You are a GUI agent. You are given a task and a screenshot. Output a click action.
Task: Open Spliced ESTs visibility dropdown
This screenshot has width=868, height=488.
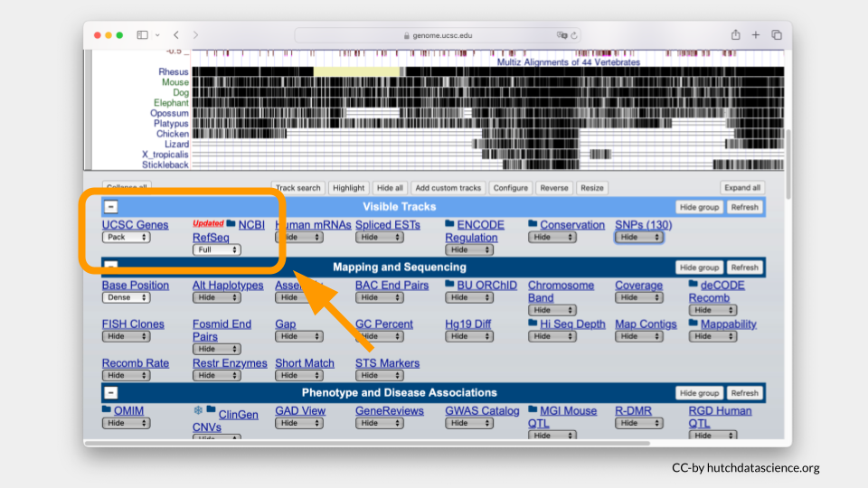(379, 238)
